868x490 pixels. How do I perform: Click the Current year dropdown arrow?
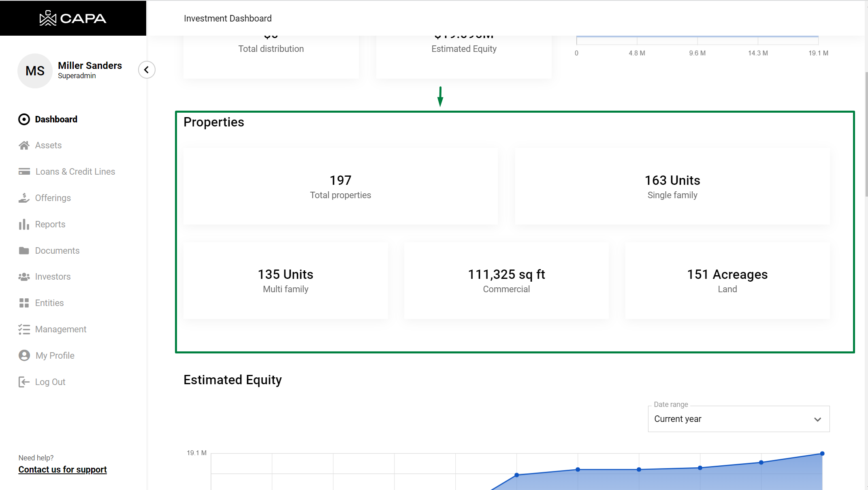(817, 419)
